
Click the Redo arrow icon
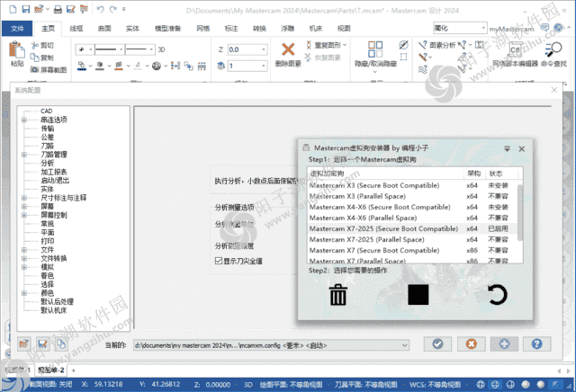click(113, 9)
